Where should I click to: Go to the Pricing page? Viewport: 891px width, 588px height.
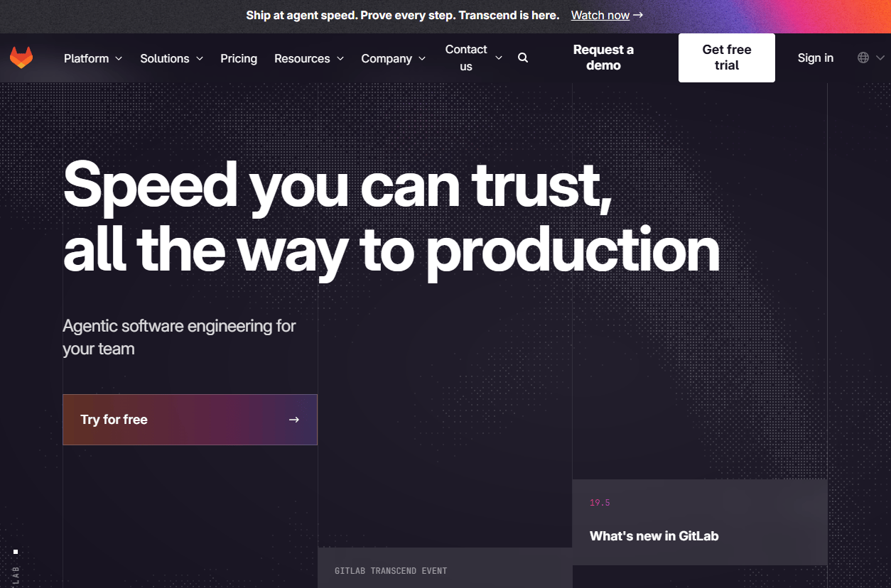coord(239,58)
